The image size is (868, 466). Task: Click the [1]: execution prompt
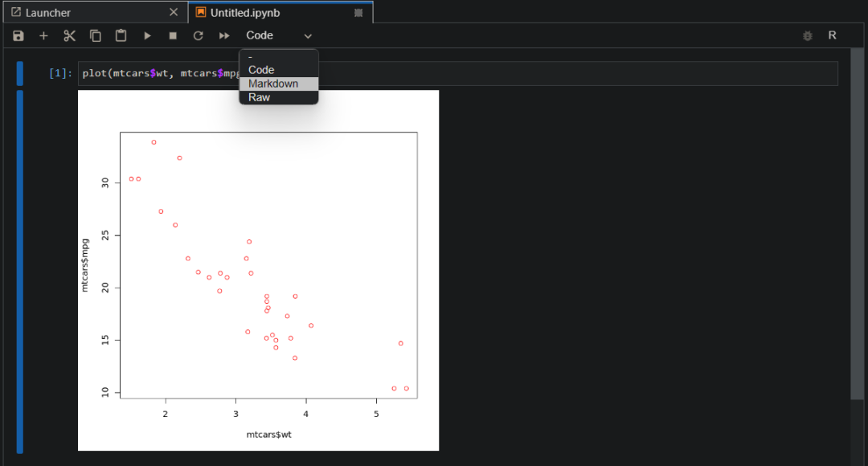tap(60, 73)
